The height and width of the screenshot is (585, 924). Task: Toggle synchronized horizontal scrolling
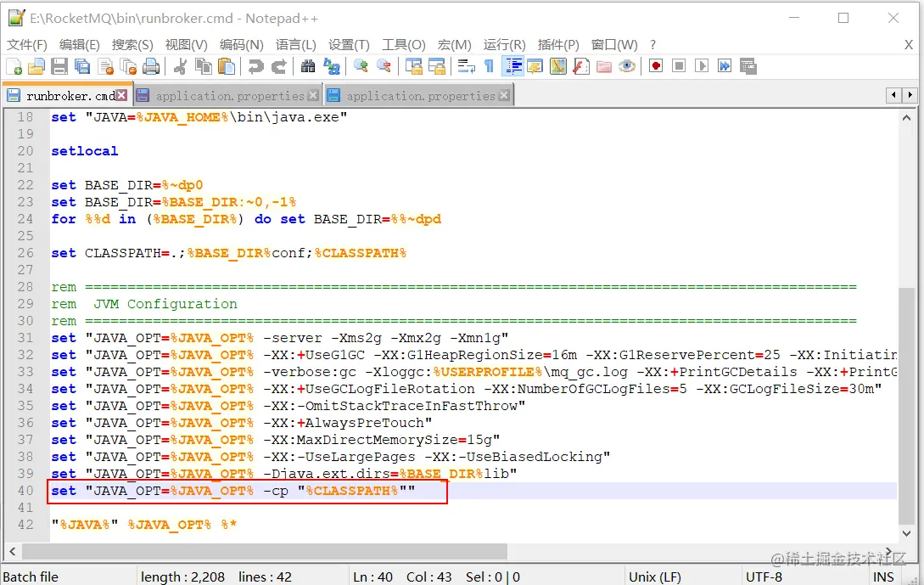click(437, 66)
